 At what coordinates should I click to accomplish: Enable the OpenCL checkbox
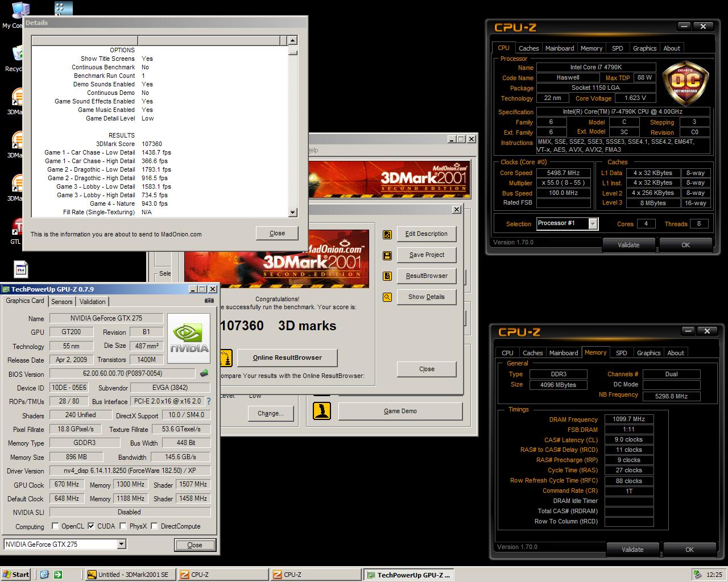click(x=55, y=526)
